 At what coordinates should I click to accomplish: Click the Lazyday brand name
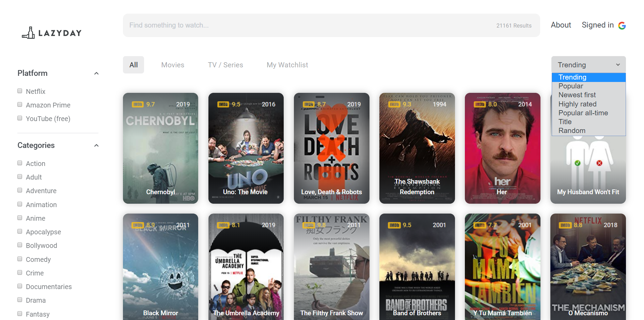pos(60,33)
